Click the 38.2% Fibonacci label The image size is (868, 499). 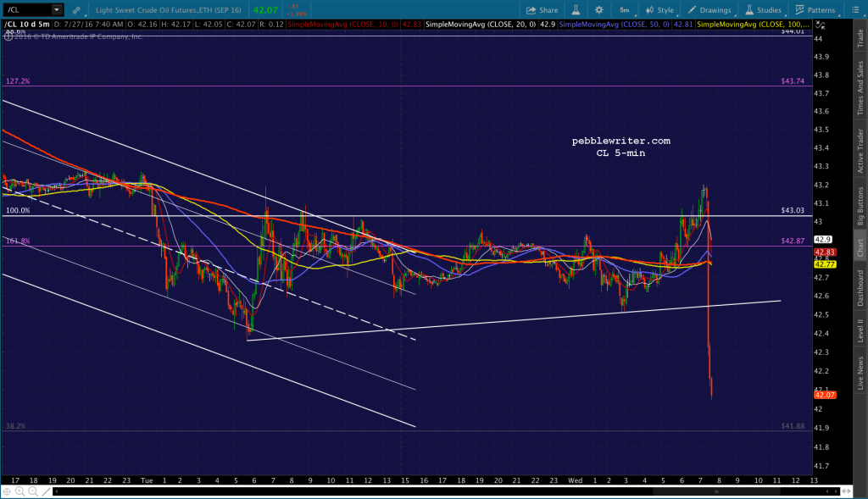pyautogui.click(x=15, y=426)
